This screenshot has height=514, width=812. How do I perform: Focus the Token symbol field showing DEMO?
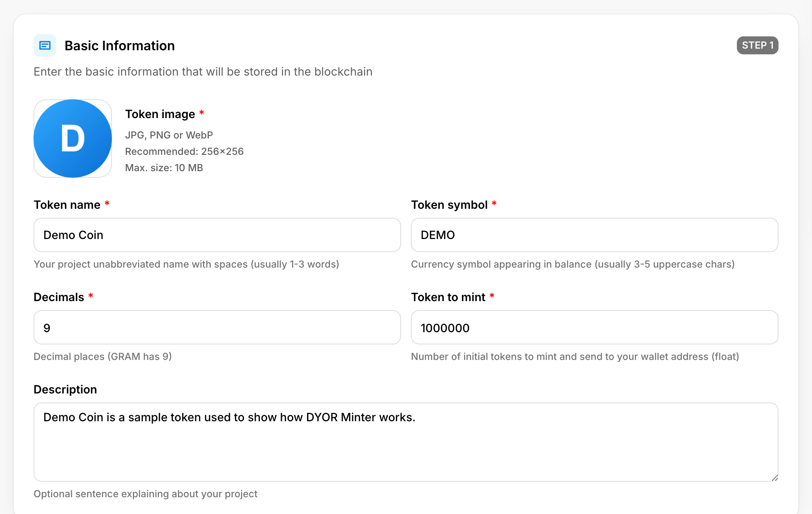pyautogui.click(x=595, y=235)
